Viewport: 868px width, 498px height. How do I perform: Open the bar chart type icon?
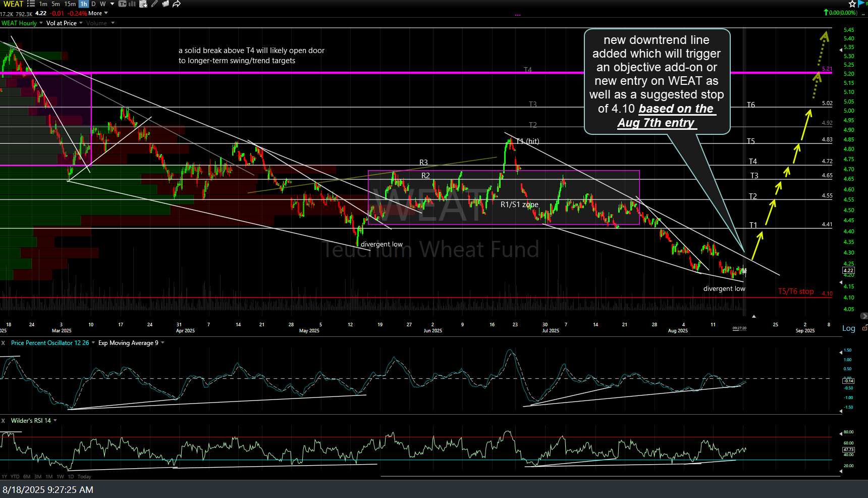coord(132,4)
